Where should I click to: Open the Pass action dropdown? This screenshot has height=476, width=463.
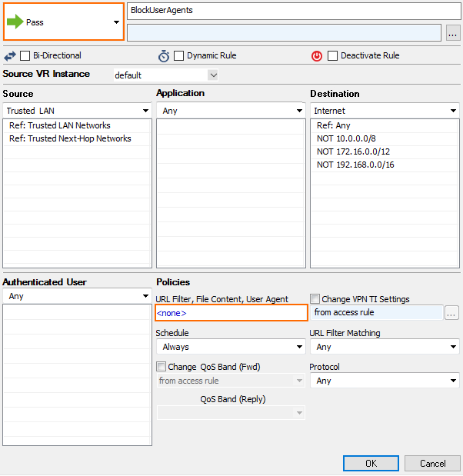tap(64, 22)
